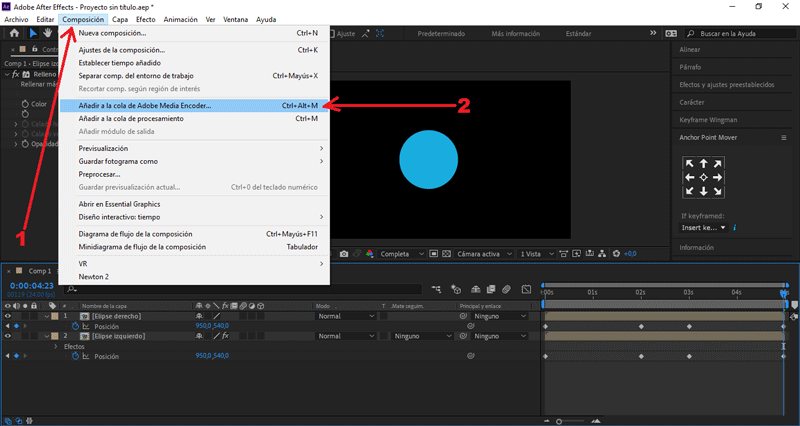Open the Previsualización submenu
Viewport: 800px width, 426px height.
point(194,148)
